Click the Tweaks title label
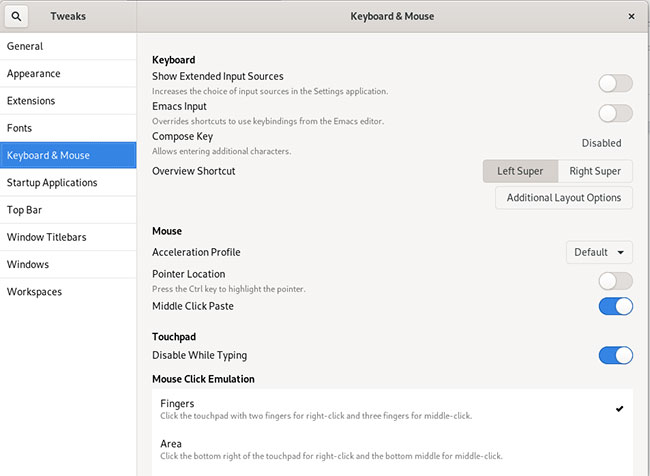This screenshot has width=650, height=476. [x=68, y=16]
